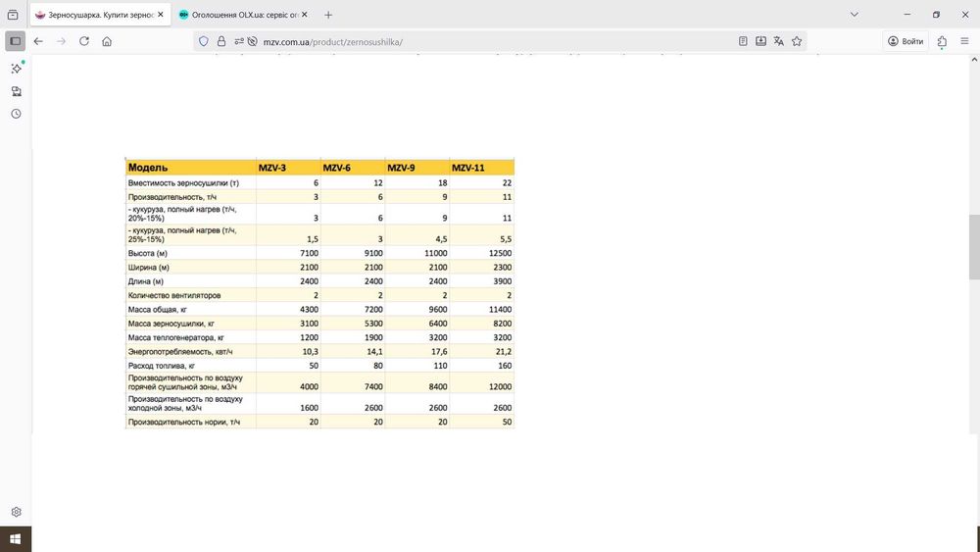Open the home page
The height and width of the screenshot is (552, 980).
[x=107, y=41]
